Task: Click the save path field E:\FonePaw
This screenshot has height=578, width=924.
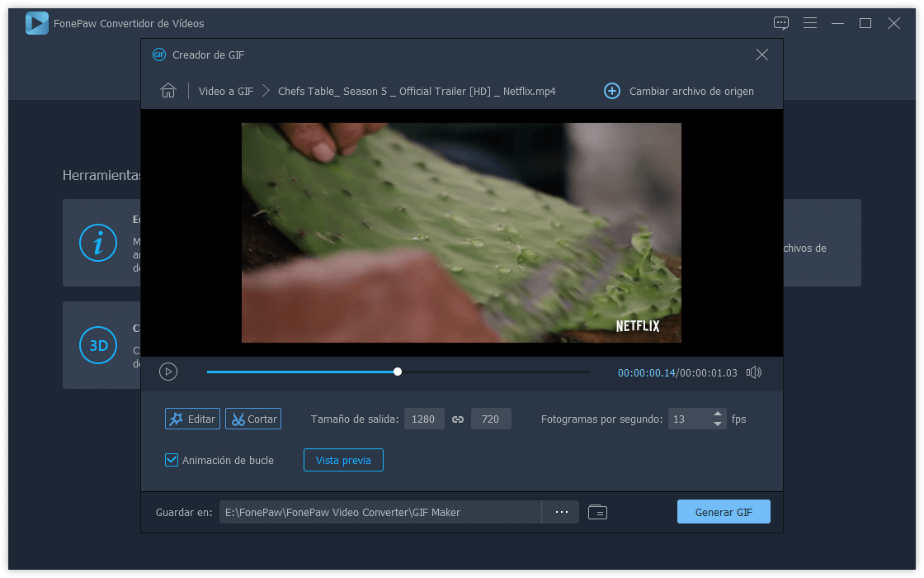Action: (x=380, y=512)
